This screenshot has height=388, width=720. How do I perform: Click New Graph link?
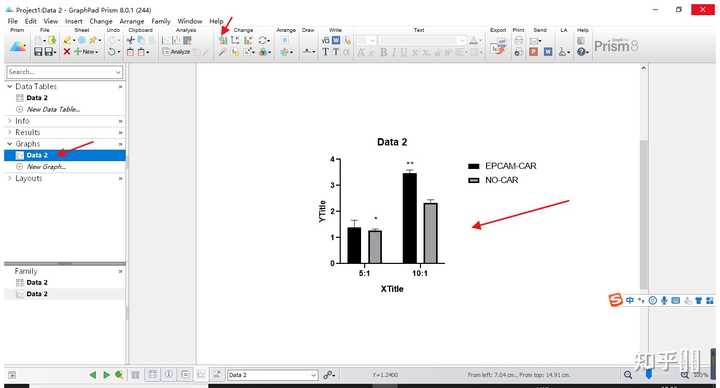tap(46, 167)
